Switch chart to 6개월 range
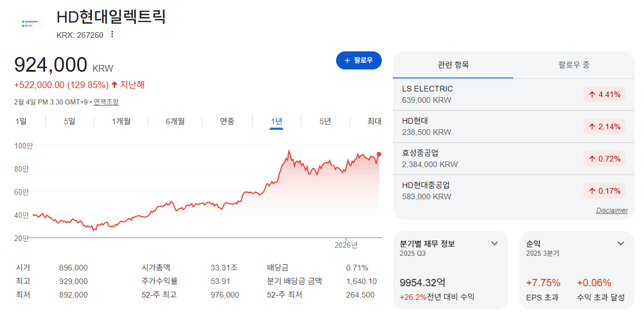The height and width of the screenshot is (319, 644). [x=175, y=121]
